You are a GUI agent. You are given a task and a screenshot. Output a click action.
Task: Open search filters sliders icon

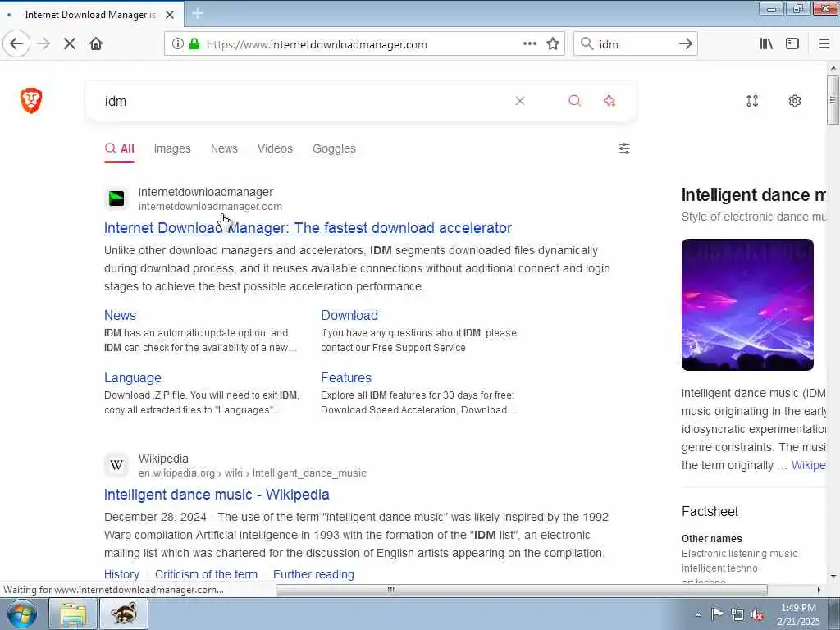[x=624, y=148]
